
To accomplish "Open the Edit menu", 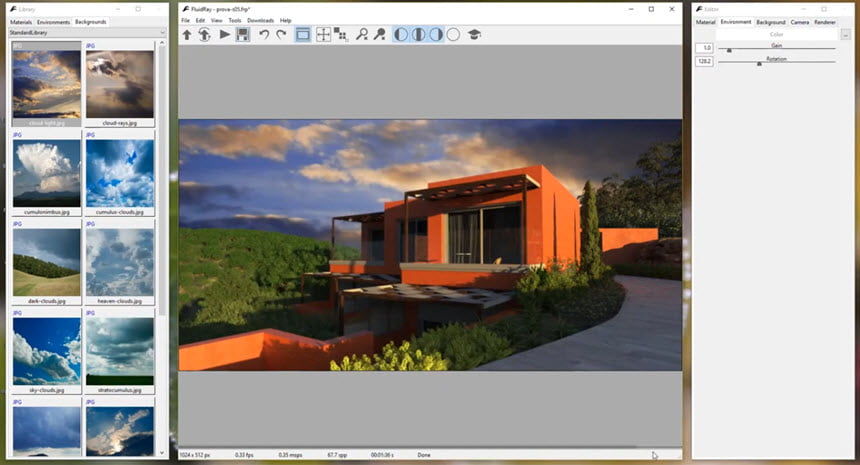I will (x=200, y=20).
